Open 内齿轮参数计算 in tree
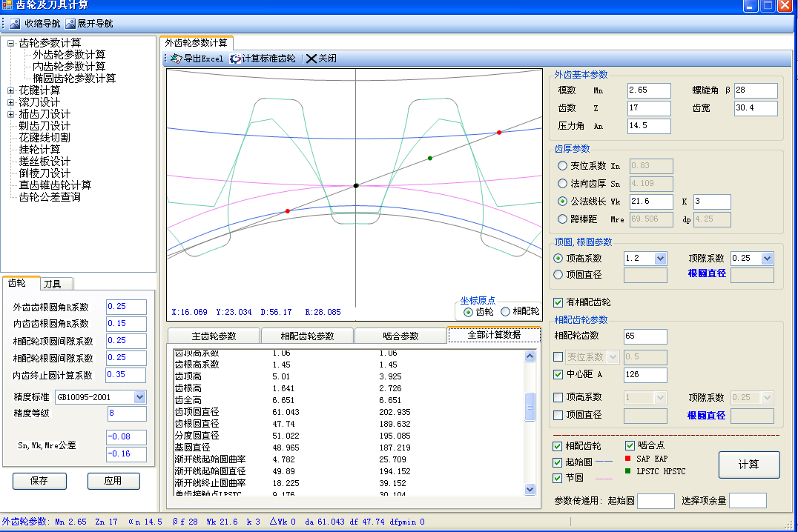Image resolution: width=798 pixels, height=532 pixels. [x=69, y=67]
